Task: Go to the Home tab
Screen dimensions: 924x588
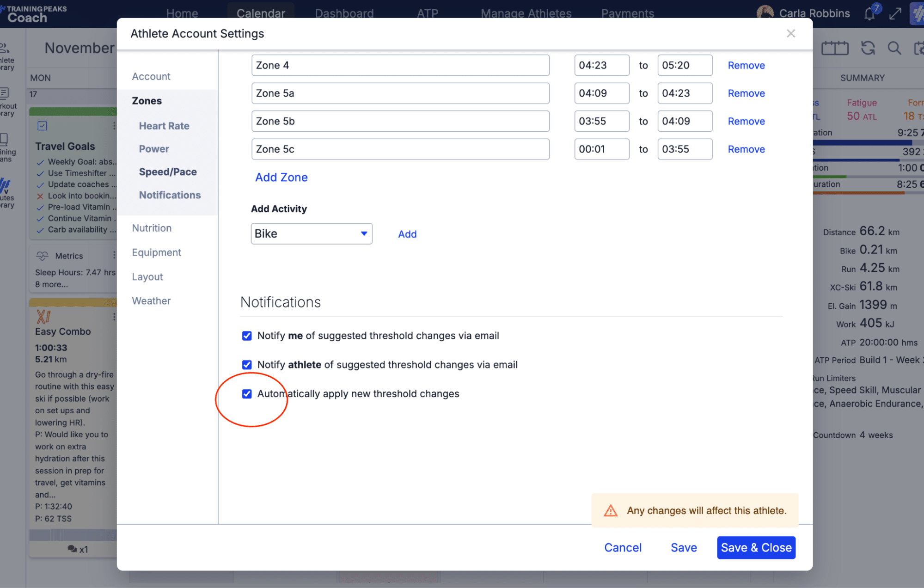Action: [x=182, y=13]
